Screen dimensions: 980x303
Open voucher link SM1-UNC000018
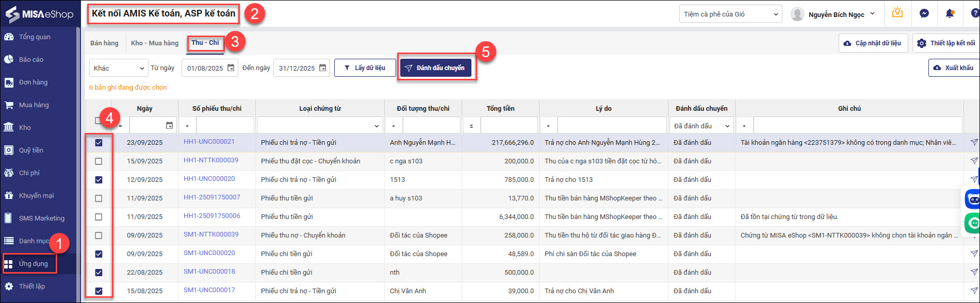click(x=209, y=272)
